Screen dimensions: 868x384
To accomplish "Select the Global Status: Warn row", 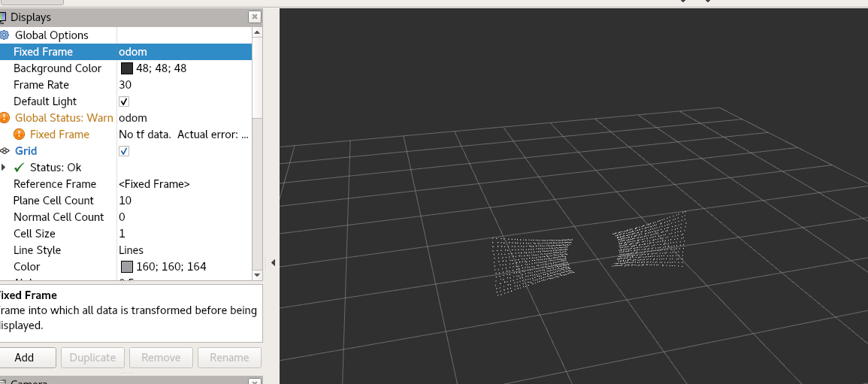I will [126, 118].
